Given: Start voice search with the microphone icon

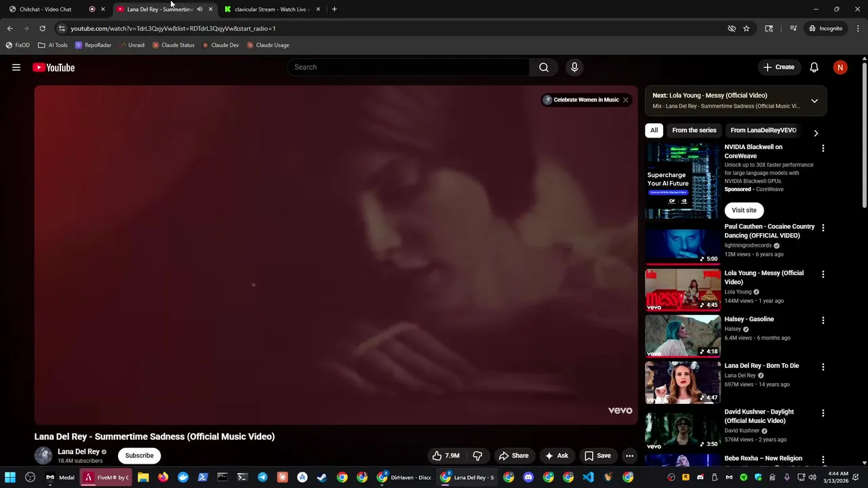Looking at the screenshot, I should [x=574, y=67].
